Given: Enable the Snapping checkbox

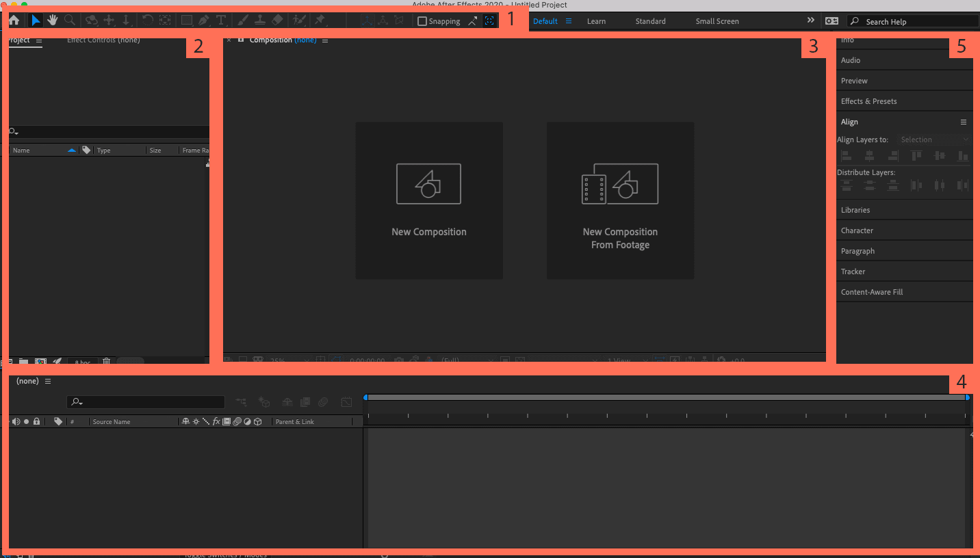Looking at the screenshot, I should tap(422, 21).
